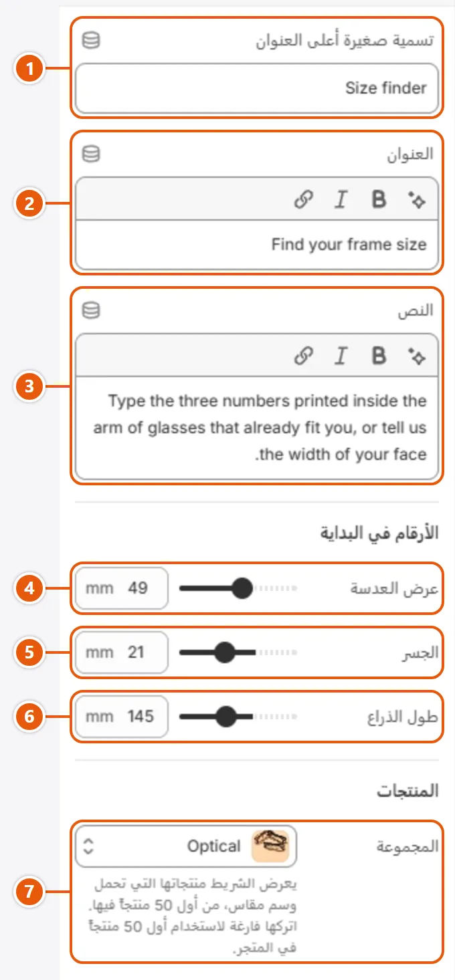Click the الجسر slider handle
Screen dimensions: 455x980
[225, 652]
